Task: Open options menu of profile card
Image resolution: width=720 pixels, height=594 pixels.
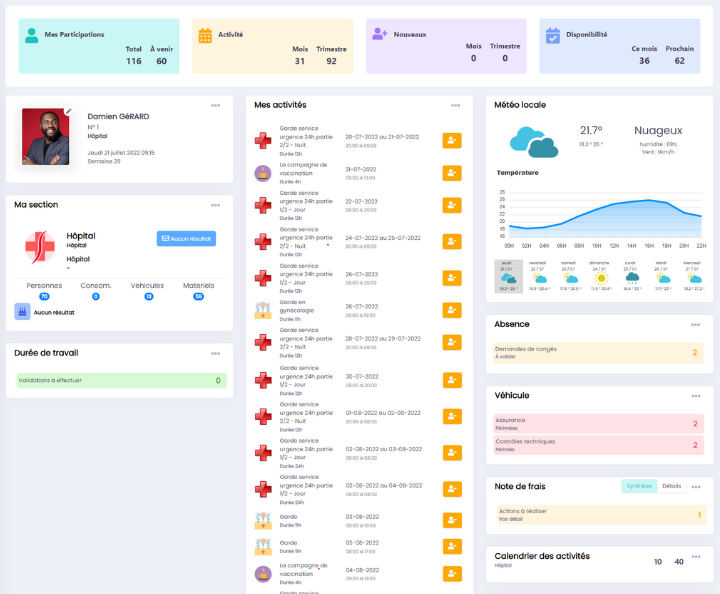Action: (215, 106)
